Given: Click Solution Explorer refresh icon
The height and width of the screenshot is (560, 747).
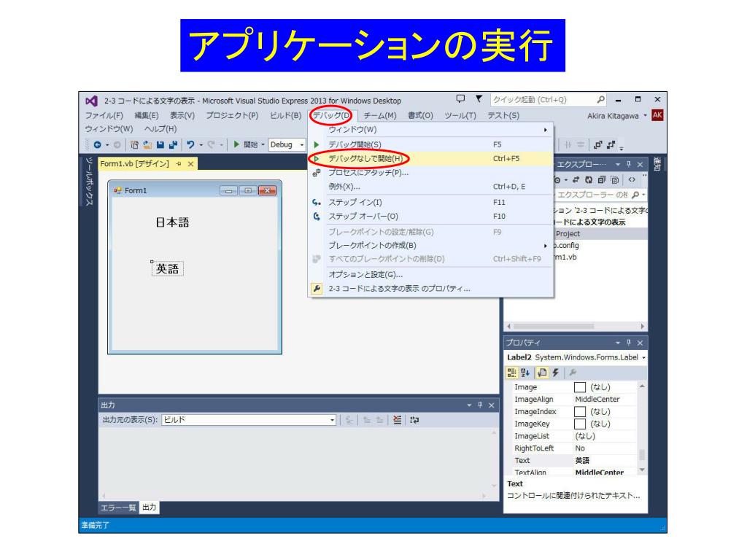Looking at the screenshot, I should (x=589, y=180).
